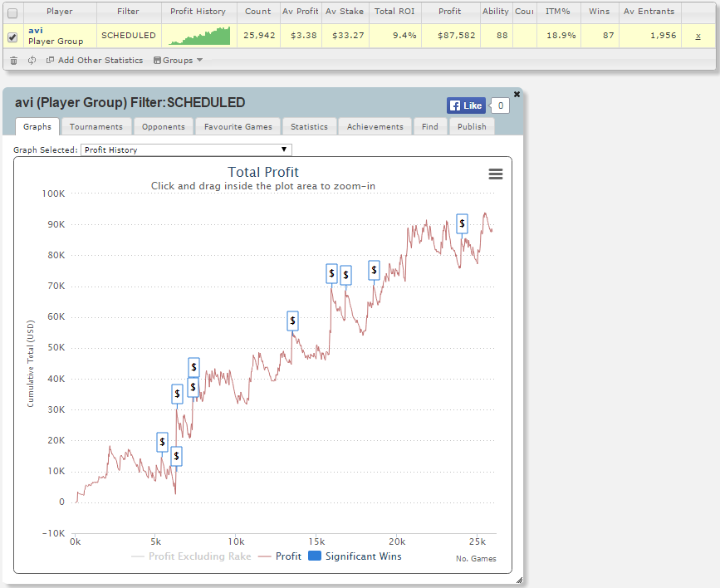720x588 pixels.
Task: Click the Filter column header
Action: click(x=128, y=12)
